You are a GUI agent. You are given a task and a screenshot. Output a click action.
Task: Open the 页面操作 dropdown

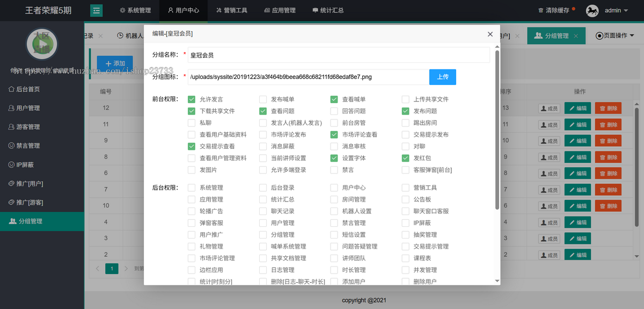coord(615,35)
